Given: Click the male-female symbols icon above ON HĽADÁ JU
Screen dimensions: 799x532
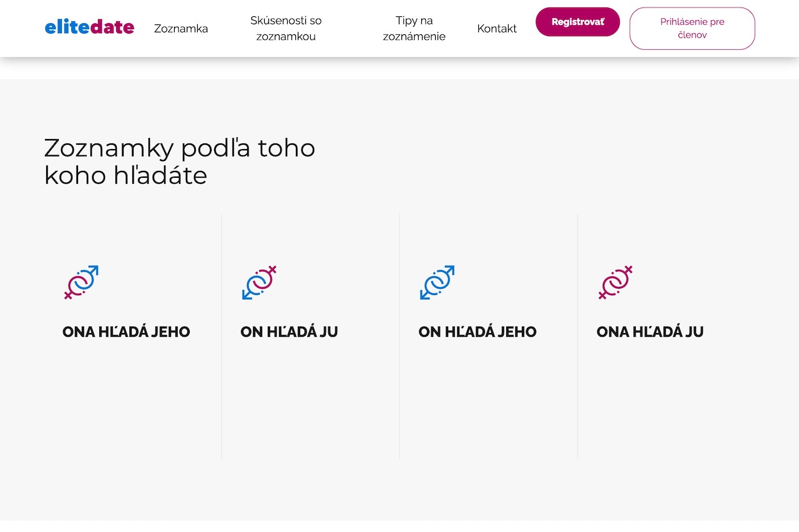Looking at the screenshot, I should click(x=259, y=283).
